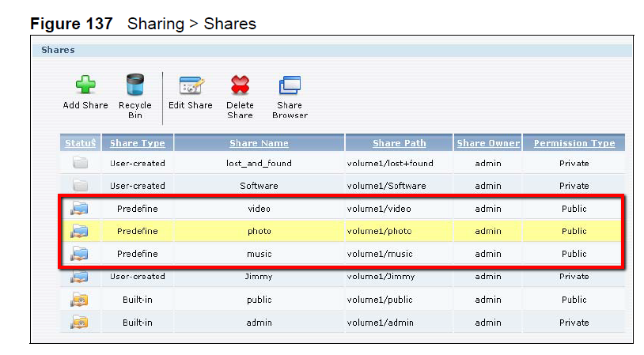This screenshot has width=644, height=355.
Task: Open the Share Browser icon
Action: [x=290, y=85]
